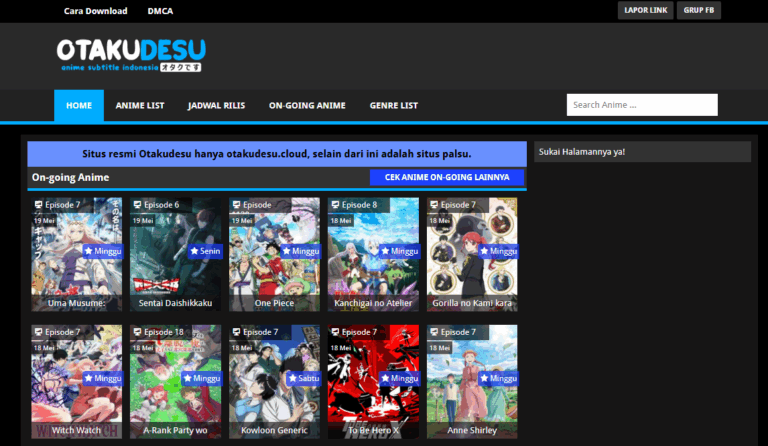Open the Witch Watch anime thumbnail

(77, 382)
